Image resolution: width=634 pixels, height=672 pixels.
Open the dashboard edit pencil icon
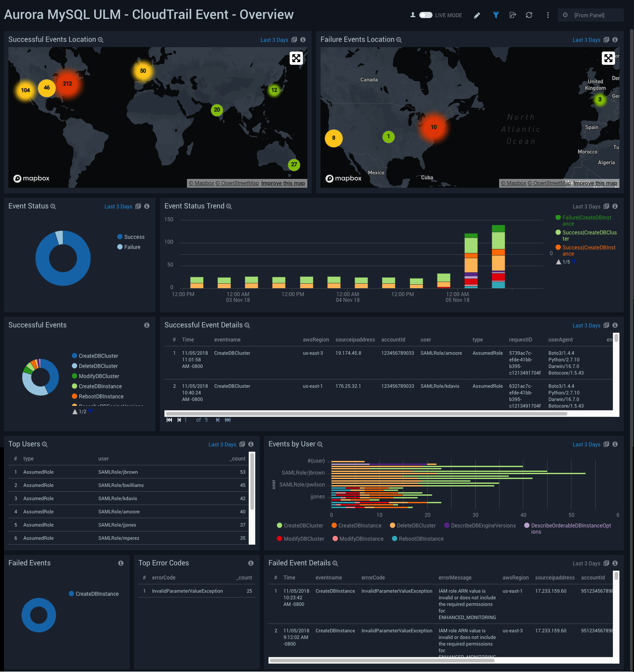pos(477,15)
